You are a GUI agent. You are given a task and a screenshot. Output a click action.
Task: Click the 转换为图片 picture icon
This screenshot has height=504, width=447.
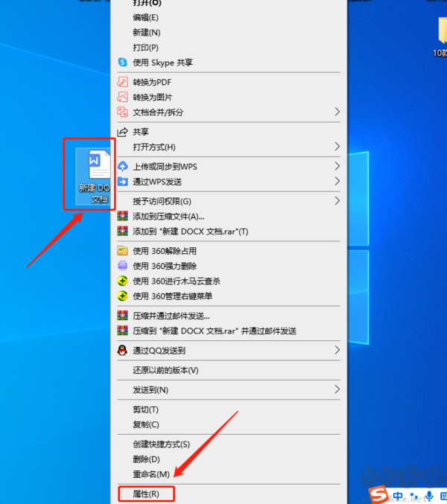[x=122, y=97]
